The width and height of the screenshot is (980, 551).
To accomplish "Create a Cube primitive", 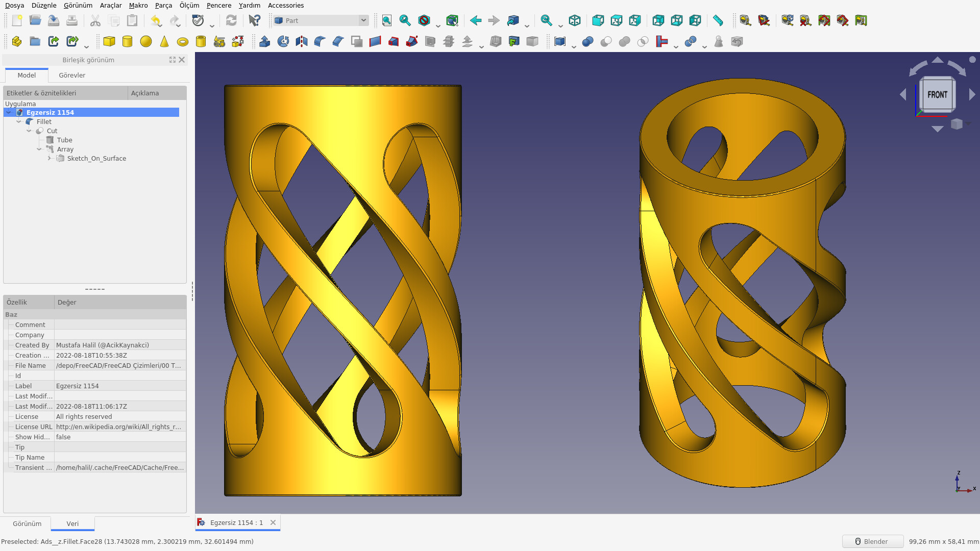I will (x=109, y=41).
